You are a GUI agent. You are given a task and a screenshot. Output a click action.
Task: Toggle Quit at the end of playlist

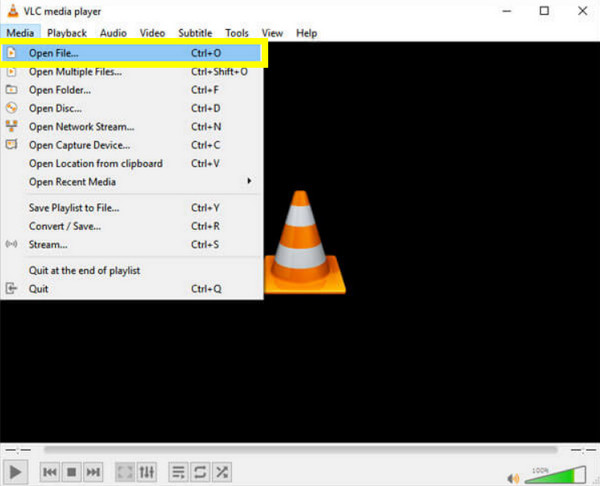132,271
